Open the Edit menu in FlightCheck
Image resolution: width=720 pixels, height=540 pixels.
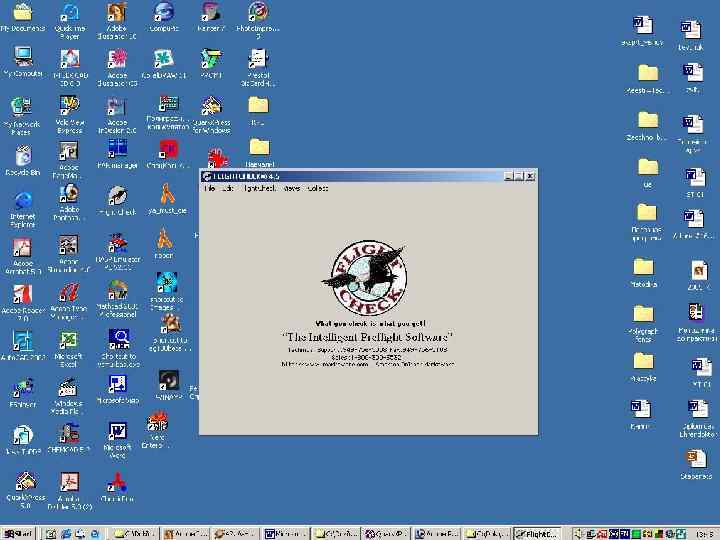227,188
